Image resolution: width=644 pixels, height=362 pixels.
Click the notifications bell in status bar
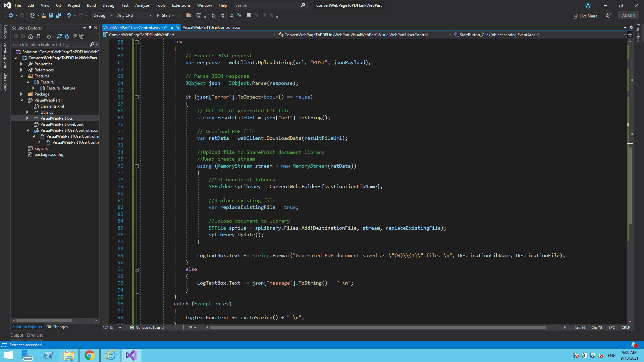[633, 345]
